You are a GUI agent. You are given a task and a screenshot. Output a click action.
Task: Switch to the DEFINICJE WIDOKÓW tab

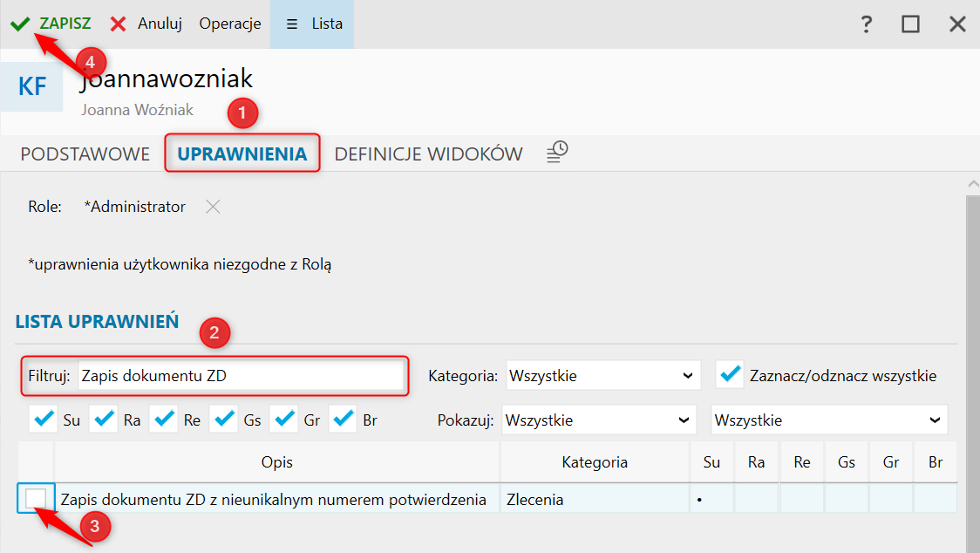coord(428,154)
